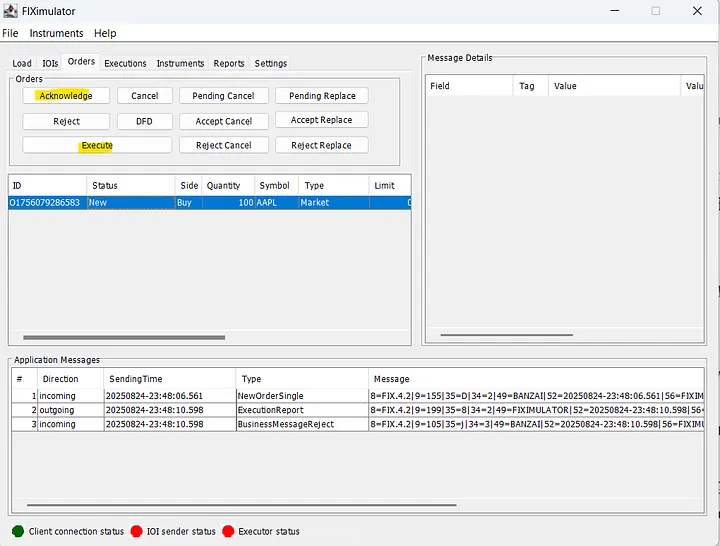Screen dimensions: 720x546
Task: Minimize the FIXimulator window
Action: (615, 11)
